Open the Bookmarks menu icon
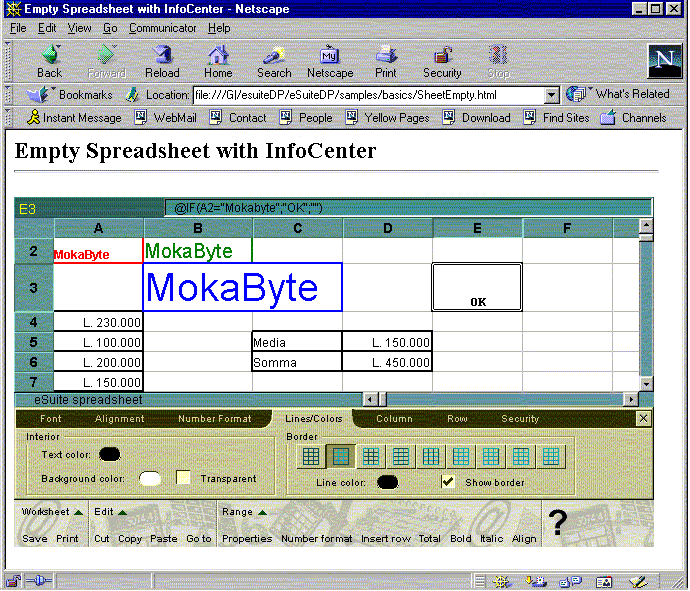The image size is (690, 591). 38,94
